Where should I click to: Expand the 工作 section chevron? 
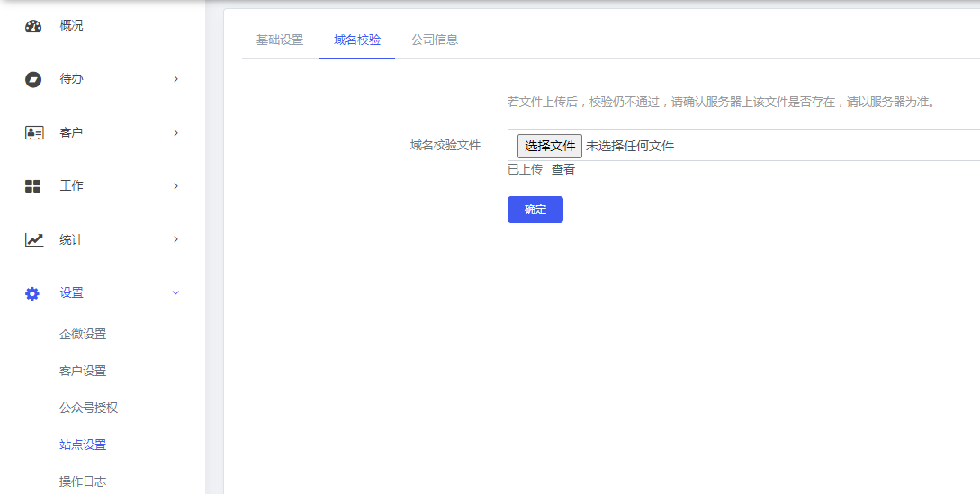tap(175, 186)
